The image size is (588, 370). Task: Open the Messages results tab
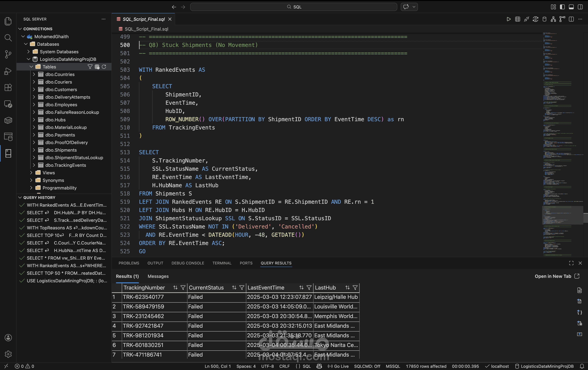(x=158, y=276)
